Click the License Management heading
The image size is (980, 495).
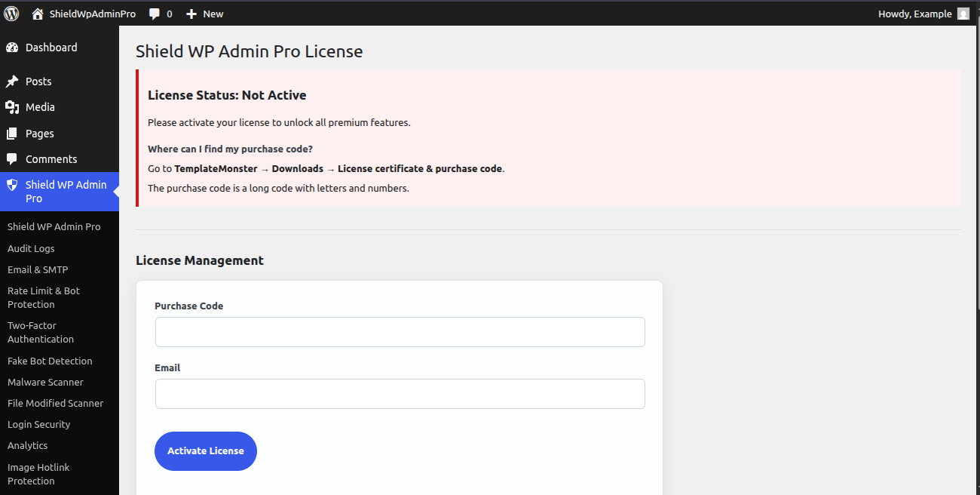(200, 260)
